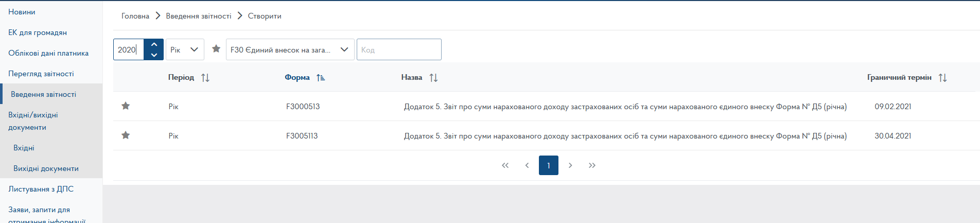Go to the next results page
This screenshot has width=980, height=223.
click(570, 165)
